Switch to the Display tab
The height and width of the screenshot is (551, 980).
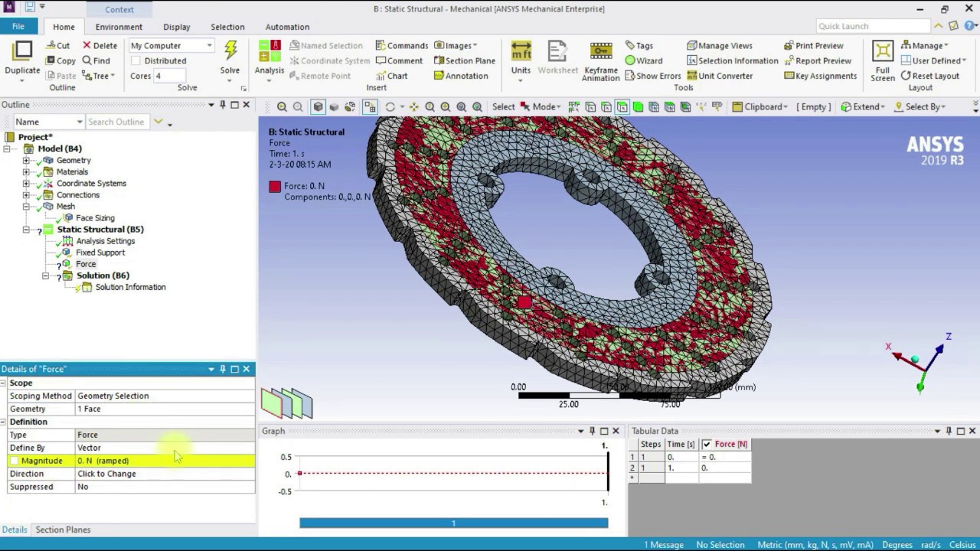pos(176,27)
